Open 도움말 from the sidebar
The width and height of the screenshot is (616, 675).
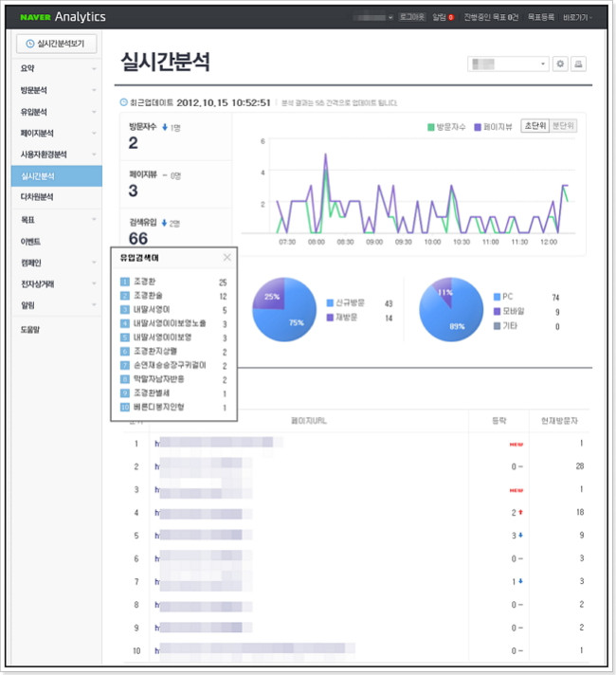coord(57,330)
